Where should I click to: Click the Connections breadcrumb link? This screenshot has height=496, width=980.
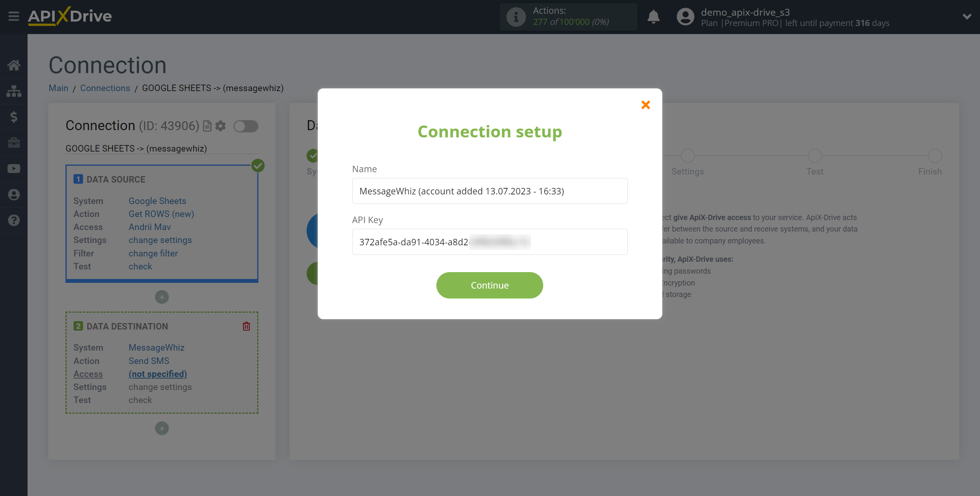click(105, 88)
